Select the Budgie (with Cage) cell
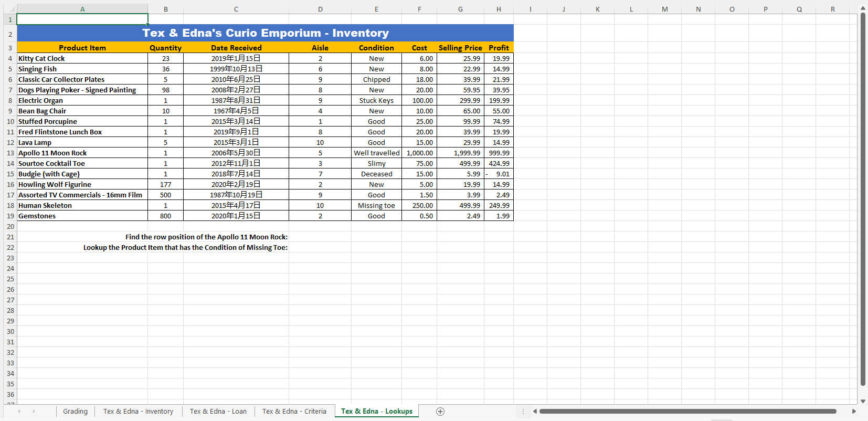 click(x=82, y=174)
